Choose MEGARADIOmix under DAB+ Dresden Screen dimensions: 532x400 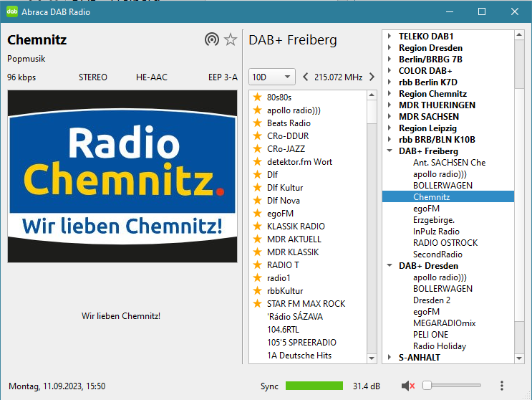[444, 323]
